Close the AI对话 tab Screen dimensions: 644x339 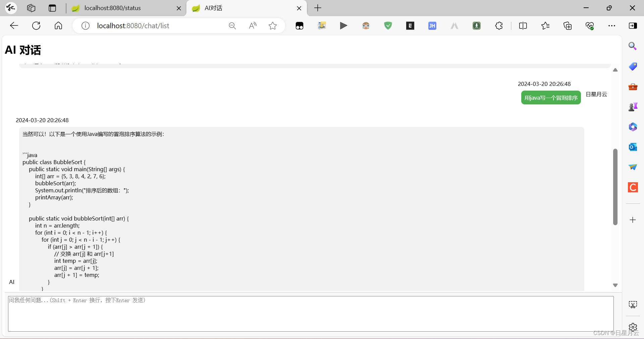point(299,8)
